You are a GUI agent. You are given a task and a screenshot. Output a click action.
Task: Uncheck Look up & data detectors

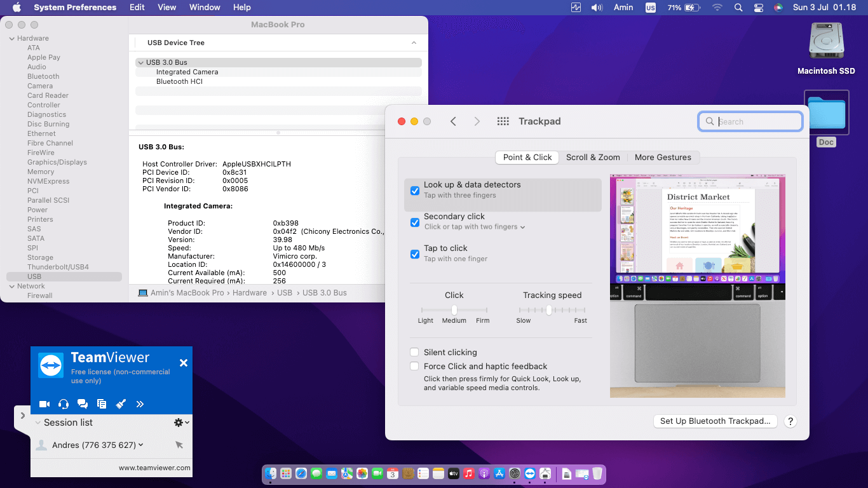click(x=415, y=191)
